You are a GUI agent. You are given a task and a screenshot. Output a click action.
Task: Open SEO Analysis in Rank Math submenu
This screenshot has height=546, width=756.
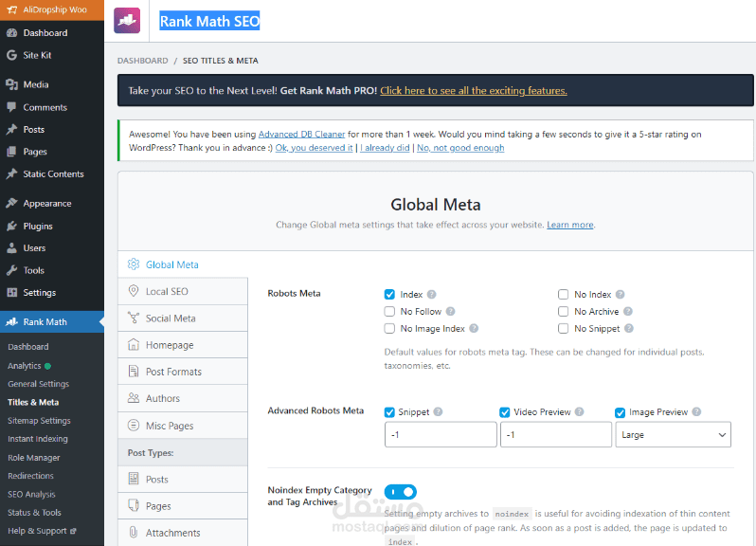(31, 494)
